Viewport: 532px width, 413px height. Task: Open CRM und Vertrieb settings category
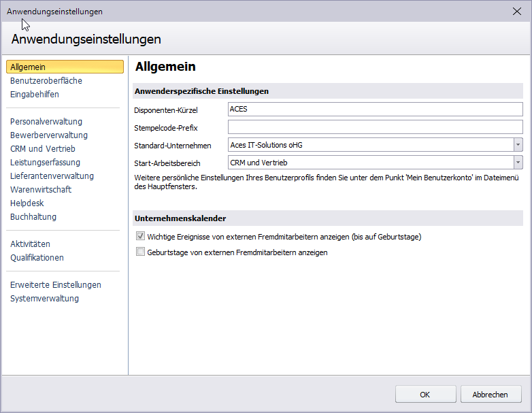tap(42, 148)
